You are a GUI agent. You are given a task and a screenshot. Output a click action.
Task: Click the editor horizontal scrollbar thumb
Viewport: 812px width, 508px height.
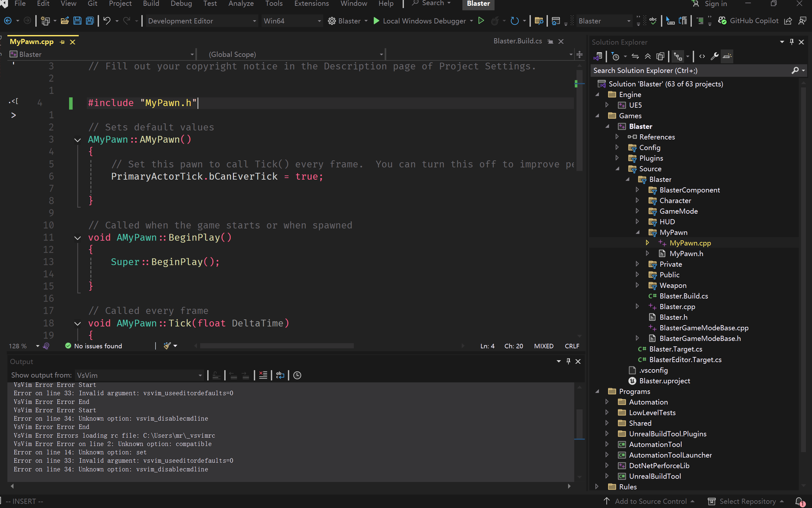tap(277, 346)
